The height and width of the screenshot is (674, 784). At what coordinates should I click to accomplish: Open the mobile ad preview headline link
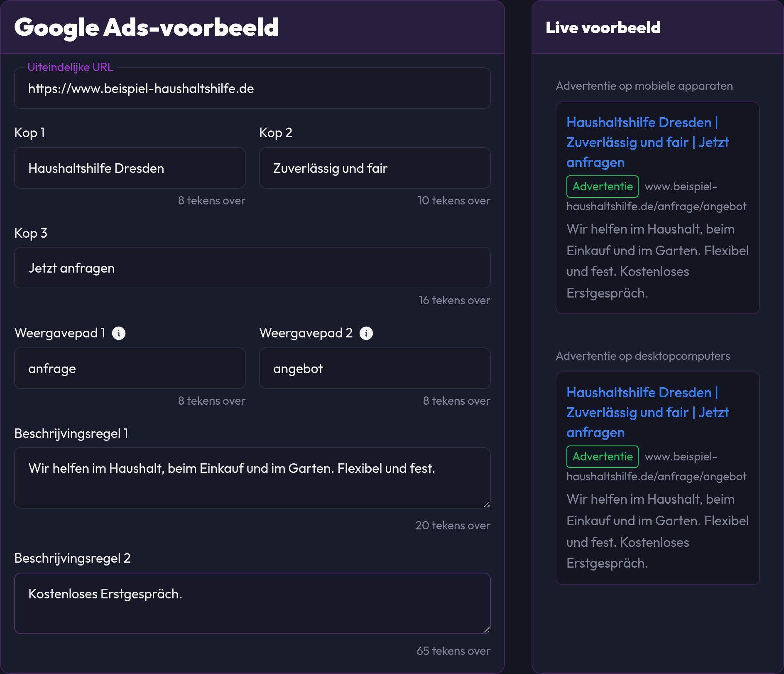(x=648, y=143)
